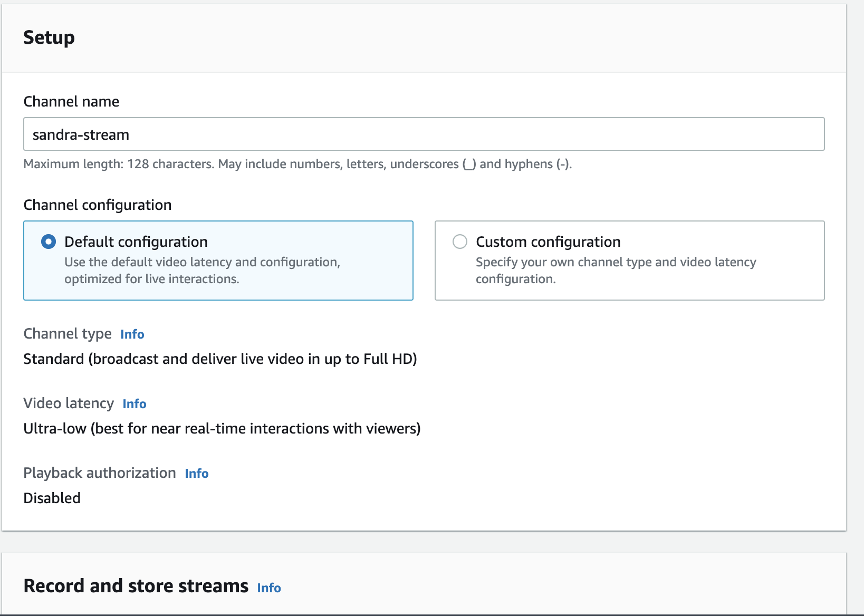
Task: Focus the Channel name field containing sandra-stream
Action: tap(424, 134)
